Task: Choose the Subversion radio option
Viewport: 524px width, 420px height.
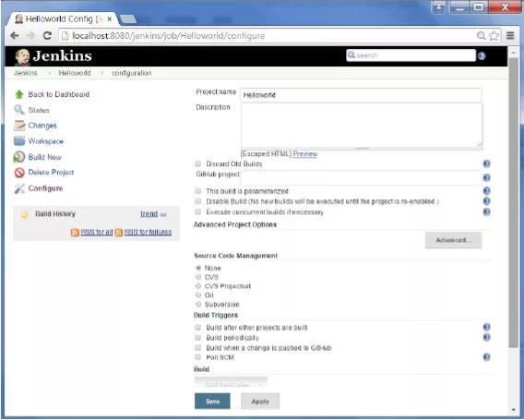Action: pyautogui.click(x=198, y=305)
